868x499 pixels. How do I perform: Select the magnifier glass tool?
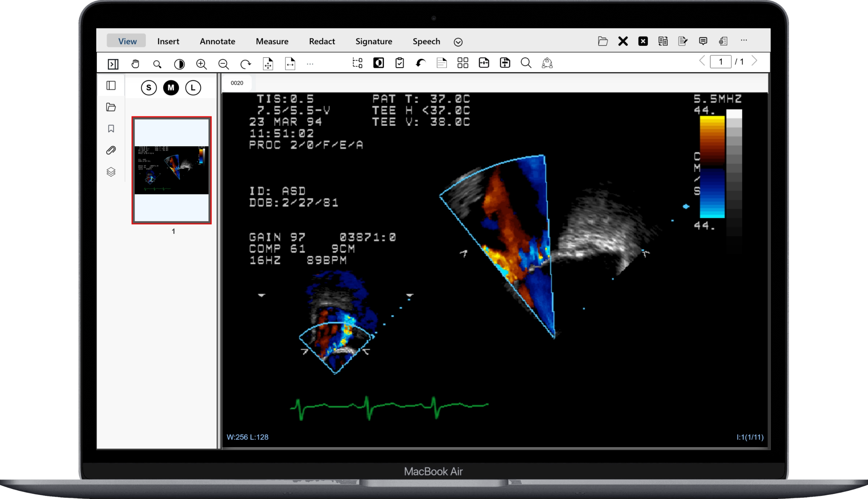pyautogui.click(x=157, y=64)
